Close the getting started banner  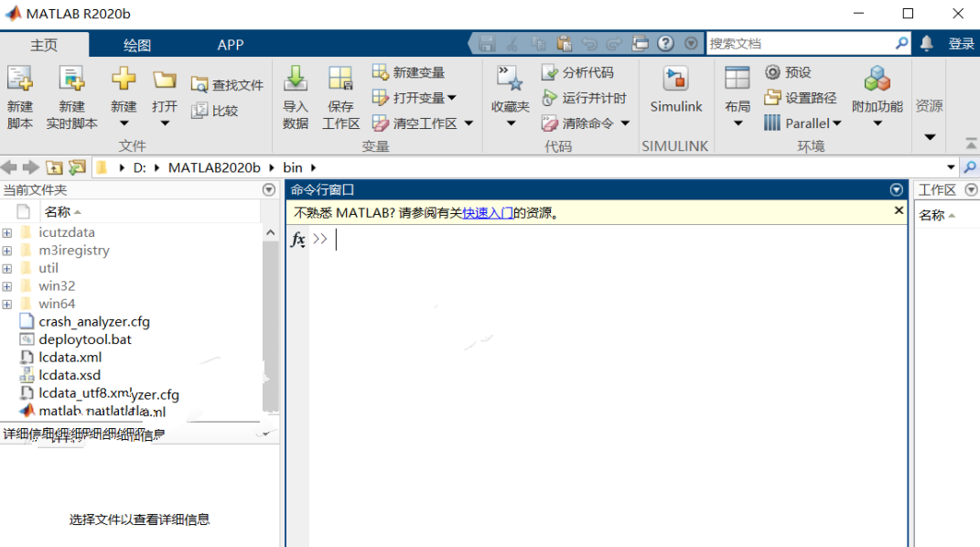pyautogui.click(x=899, y=210)
